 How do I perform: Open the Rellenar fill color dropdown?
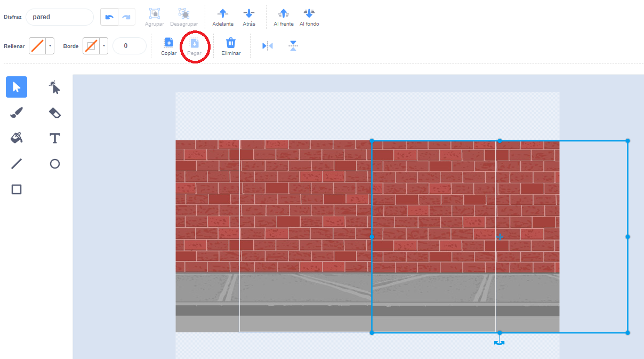tap(50, 46)
